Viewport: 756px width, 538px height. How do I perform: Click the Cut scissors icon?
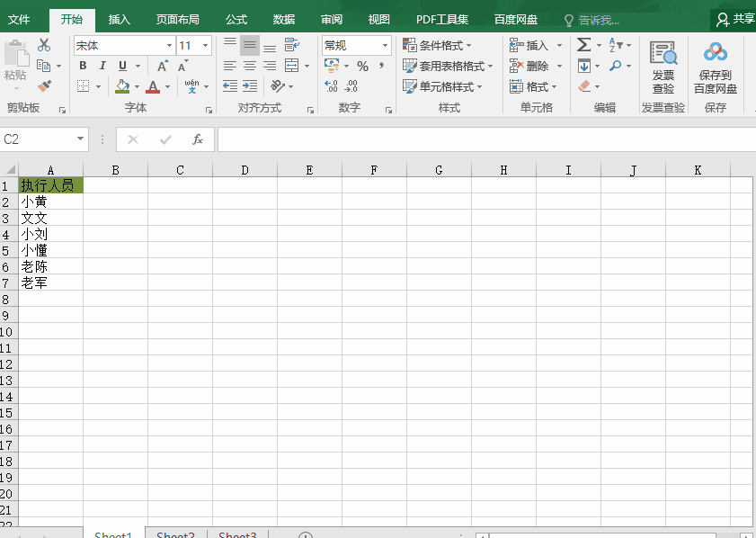pos(44,45)
